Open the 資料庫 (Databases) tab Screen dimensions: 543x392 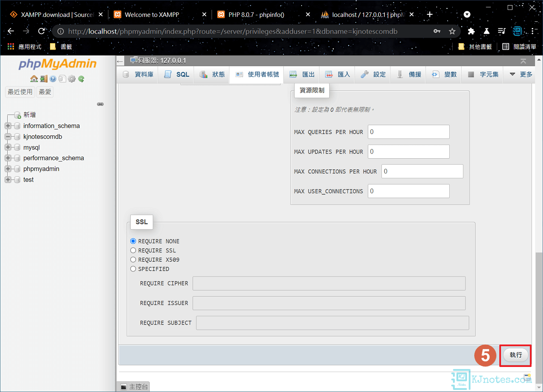(x=138, y=75)
